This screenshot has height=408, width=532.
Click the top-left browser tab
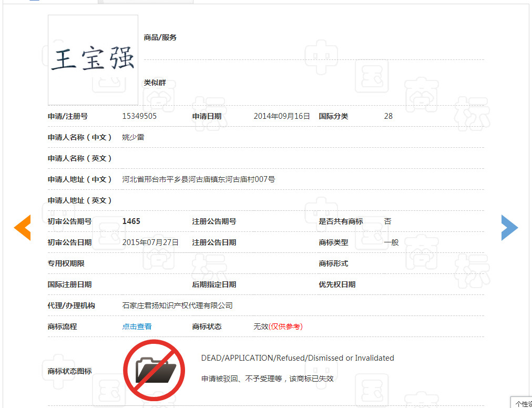[x=145, y=3]
